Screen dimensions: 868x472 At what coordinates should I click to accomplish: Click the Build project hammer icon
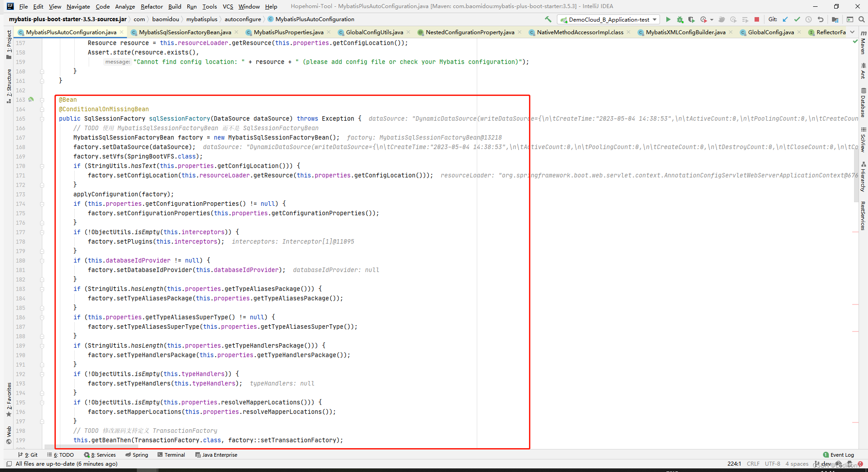click(548, 19)
